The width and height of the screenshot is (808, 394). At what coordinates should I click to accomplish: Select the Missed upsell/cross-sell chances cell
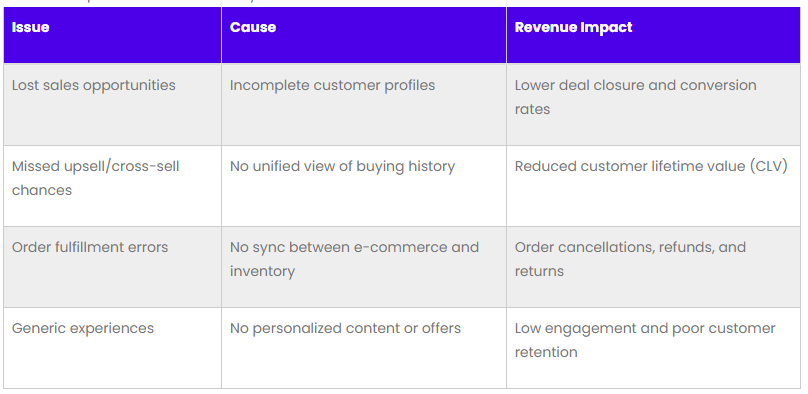(112, 186)
